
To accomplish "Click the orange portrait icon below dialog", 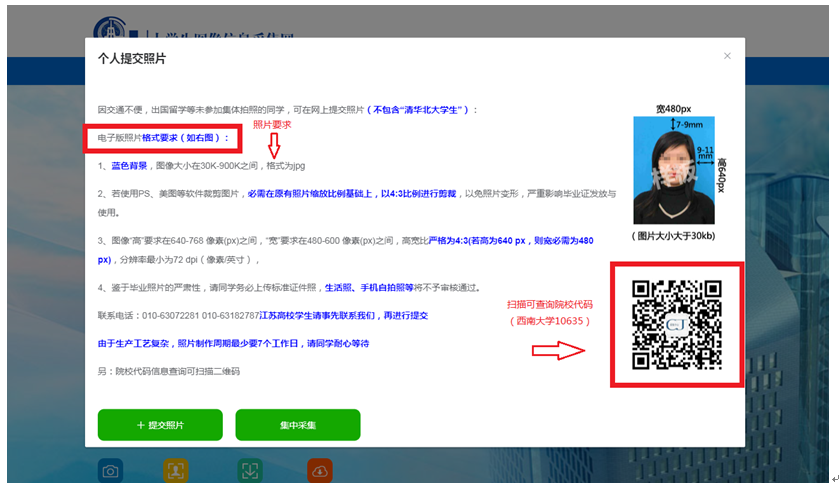I will (176, 471).
